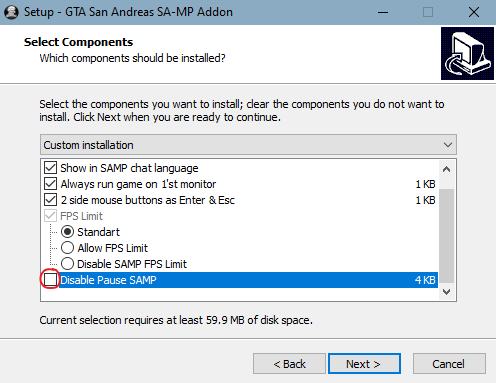Click the Disable Pause SAMP row label
The width and height of the screenshot is (496, 383).
coord(108,280)
